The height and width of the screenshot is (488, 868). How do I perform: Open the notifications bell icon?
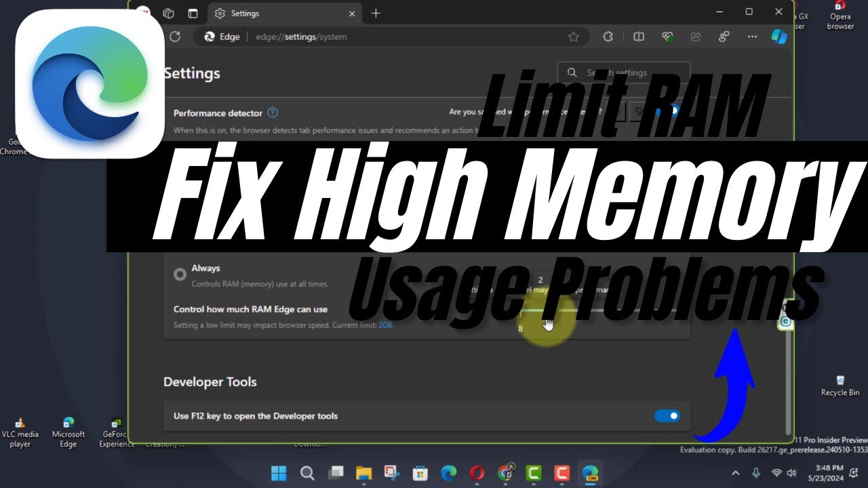coord(855,472)
